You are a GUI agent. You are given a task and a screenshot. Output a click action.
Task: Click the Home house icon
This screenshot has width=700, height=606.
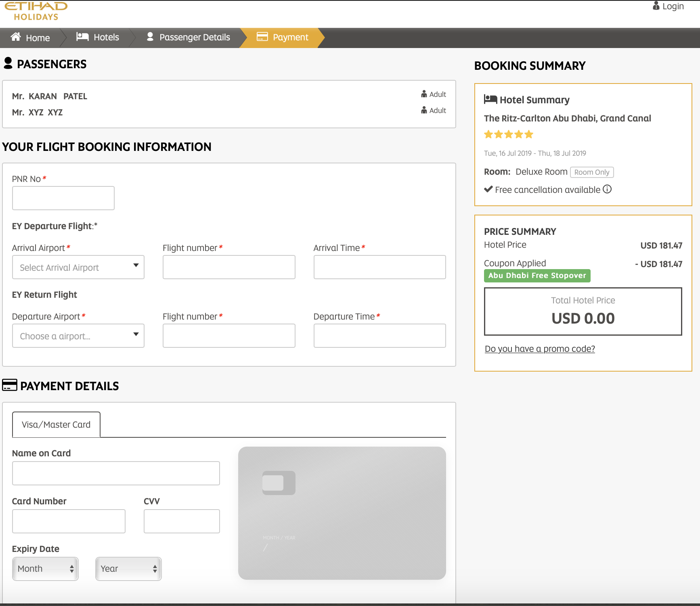point(16,37)
